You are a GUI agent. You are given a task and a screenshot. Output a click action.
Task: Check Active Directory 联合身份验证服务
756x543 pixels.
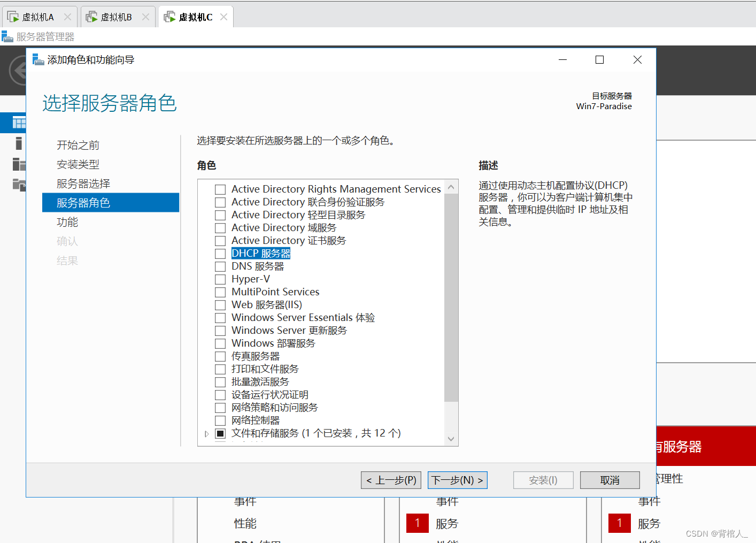point(220,202)
